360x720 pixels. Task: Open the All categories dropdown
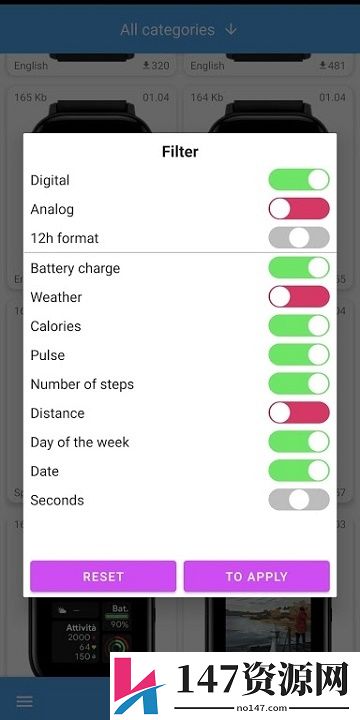click(x=179, y=30)
